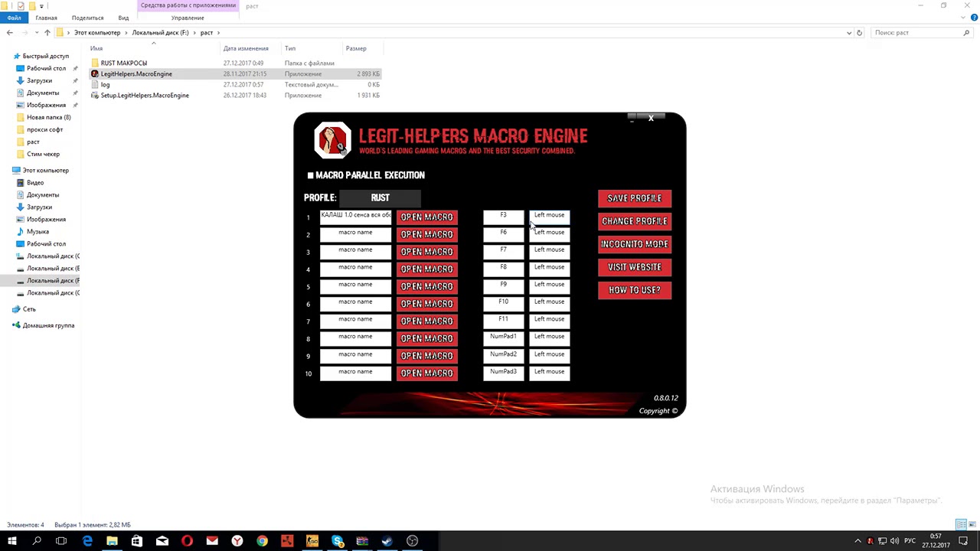Select the log text file
This screenshot has height=551, width=980.
(106, 85)
